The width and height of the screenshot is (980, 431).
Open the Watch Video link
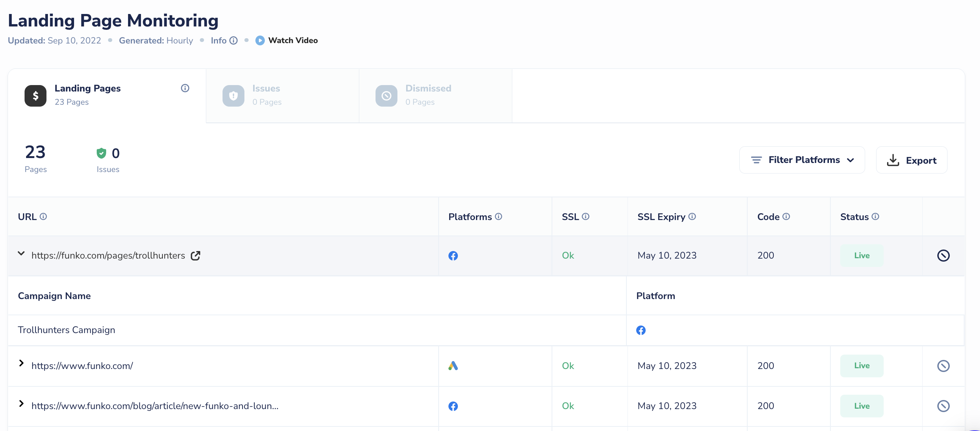(x=292, y=40)
